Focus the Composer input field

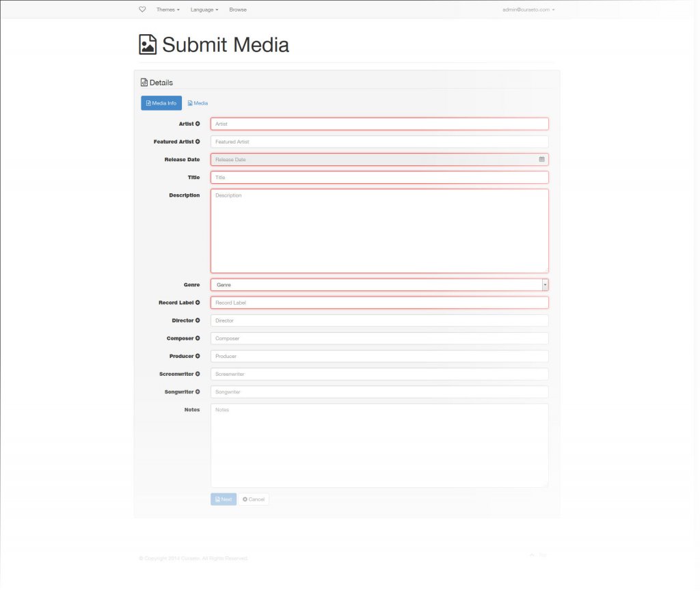click(379, 338)
